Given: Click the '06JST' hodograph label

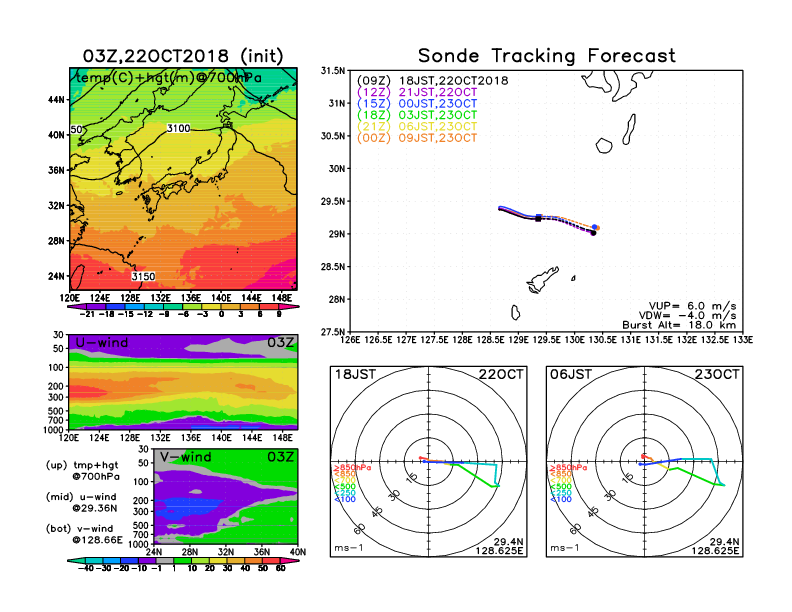Looking at the screenshot, I should [x=571, y=374].
